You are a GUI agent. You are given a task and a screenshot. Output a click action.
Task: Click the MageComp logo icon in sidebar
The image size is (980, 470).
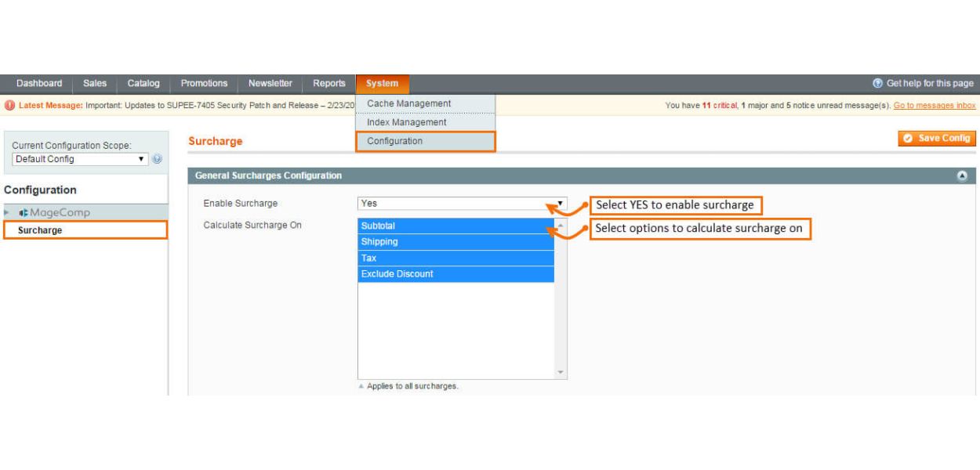pyautogui.click(x=24, y=213)
